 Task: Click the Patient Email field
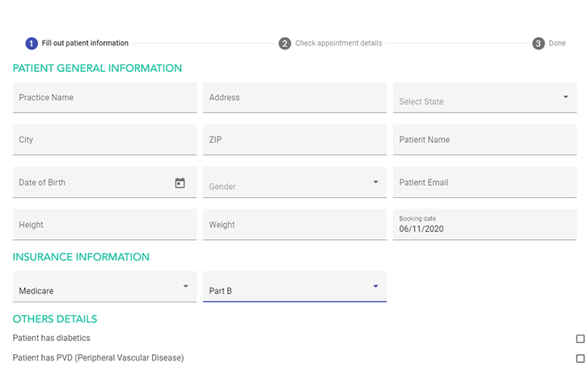point(484,183)
